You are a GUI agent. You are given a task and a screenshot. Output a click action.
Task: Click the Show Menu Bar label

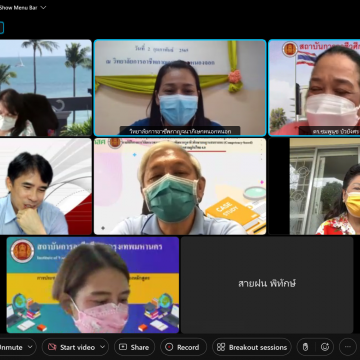pyautogui.click(x=18, y=7)
